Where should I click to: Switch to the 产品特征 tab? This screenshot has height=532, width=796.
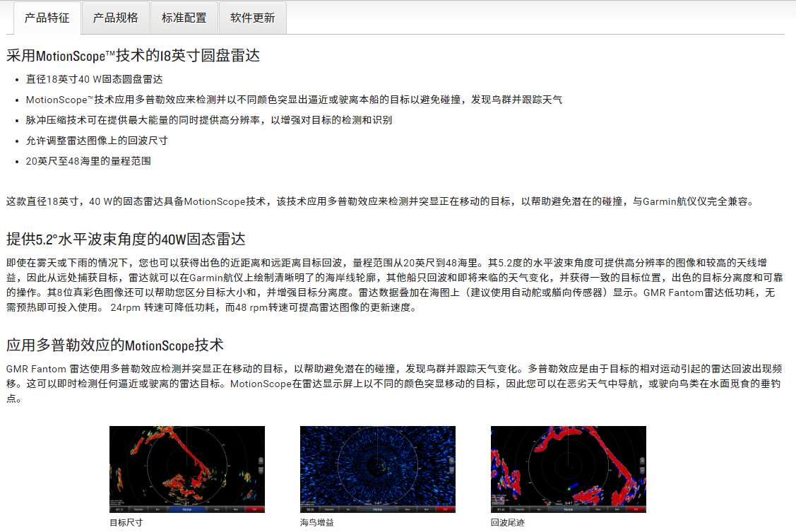click(x=47, y=18)
